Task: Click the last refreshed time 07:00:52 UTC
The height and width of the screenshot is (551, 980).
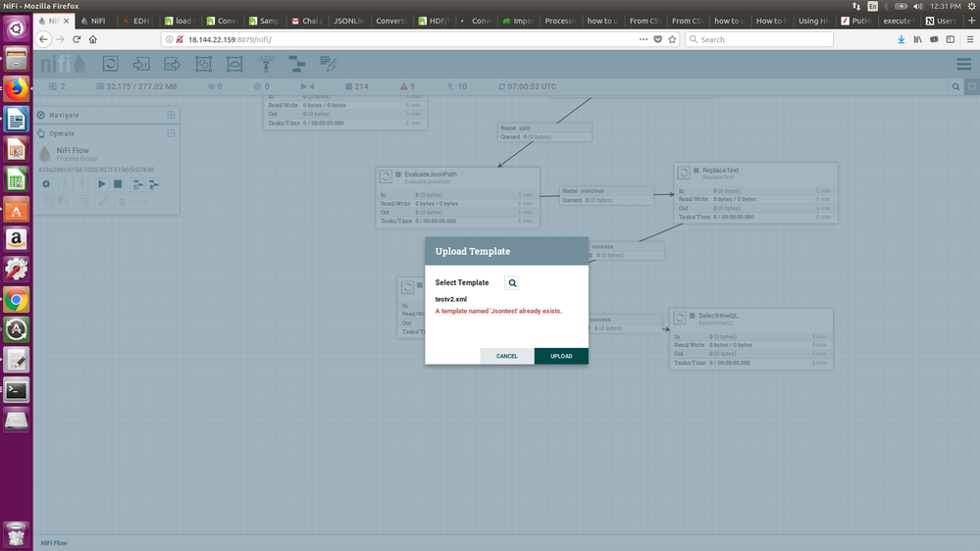Action: point(527,87)
